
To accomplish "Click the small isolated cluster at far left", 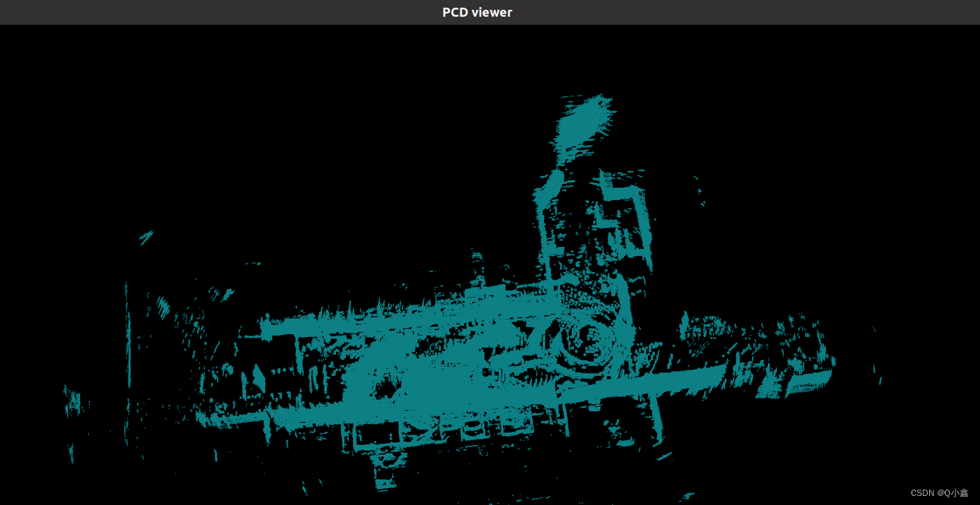I will pyautogui.click(x=72, y=402).
